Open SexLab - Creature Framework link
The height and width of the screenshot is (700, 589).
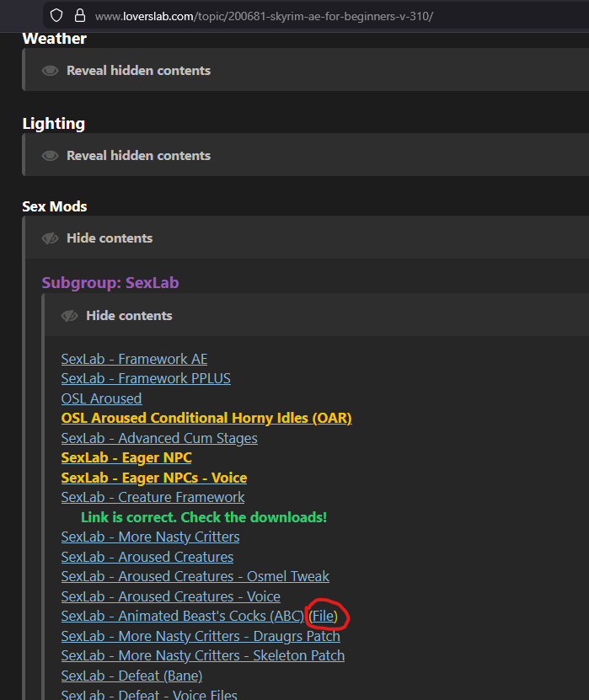pyautogui.click(x=153, y=497)
